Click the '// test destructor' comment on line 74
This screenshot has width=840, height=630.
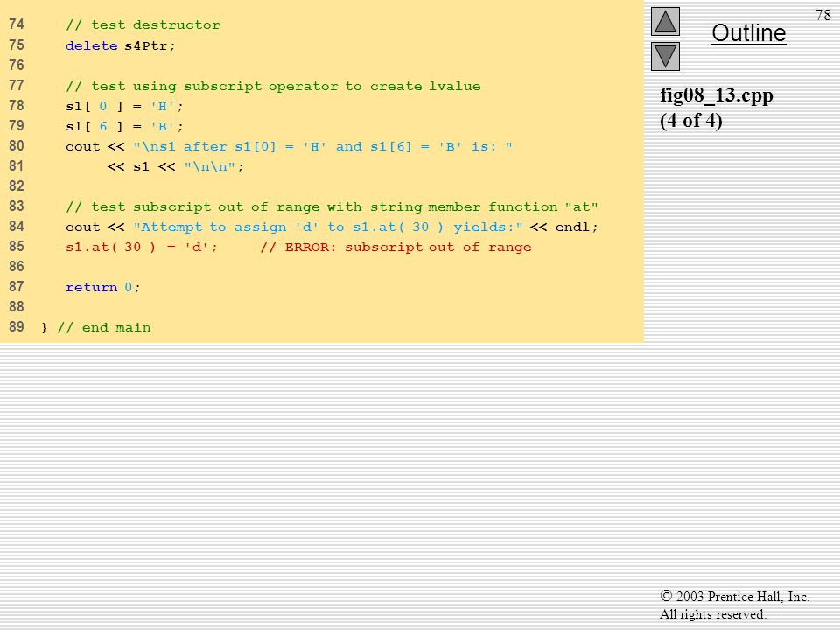point(143,25)
